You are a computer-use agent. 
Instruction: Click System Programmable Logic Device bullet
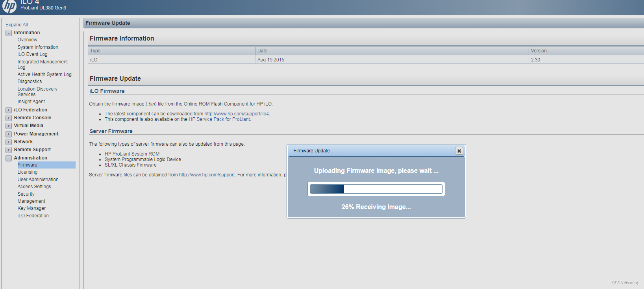coord(143,159)
